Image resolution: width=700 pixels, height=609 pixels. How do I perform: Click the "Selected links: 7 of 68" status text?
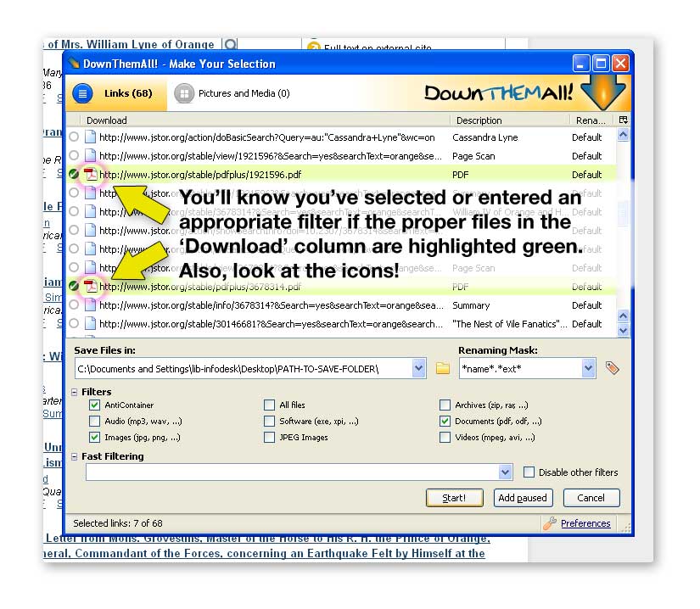pyautogui.click(x=118, y=523)
